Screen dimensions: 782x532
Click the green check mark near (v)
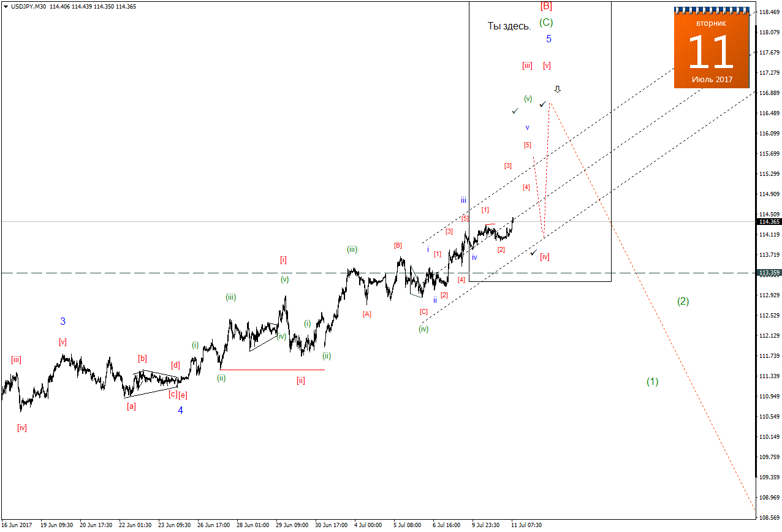click(x=515, y=111)
